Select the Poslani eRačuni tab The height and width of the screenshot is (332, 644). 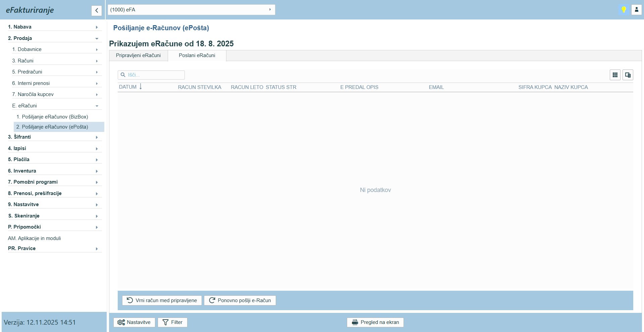point(197,55)
